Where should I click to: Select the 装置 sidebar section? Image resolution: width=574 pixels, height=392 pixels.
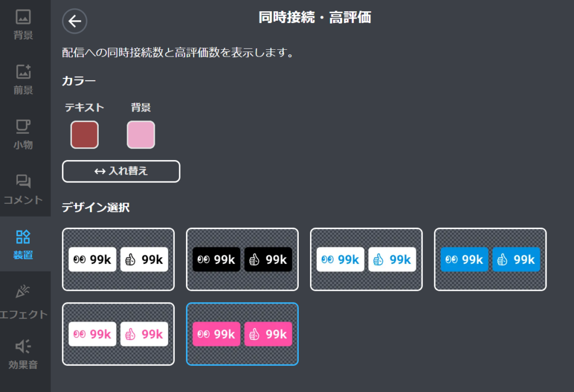(24, 244)
